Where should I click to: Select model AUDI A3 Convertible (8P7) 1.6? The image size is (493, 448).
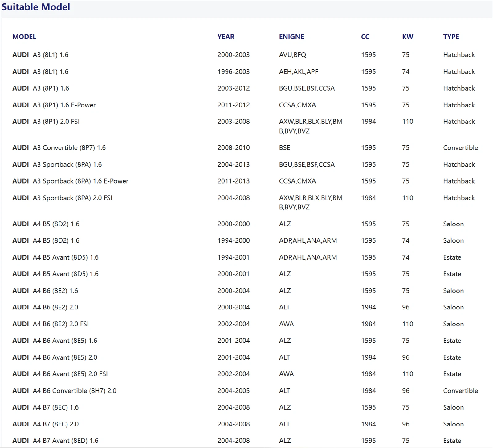click(x=59, y=147)
